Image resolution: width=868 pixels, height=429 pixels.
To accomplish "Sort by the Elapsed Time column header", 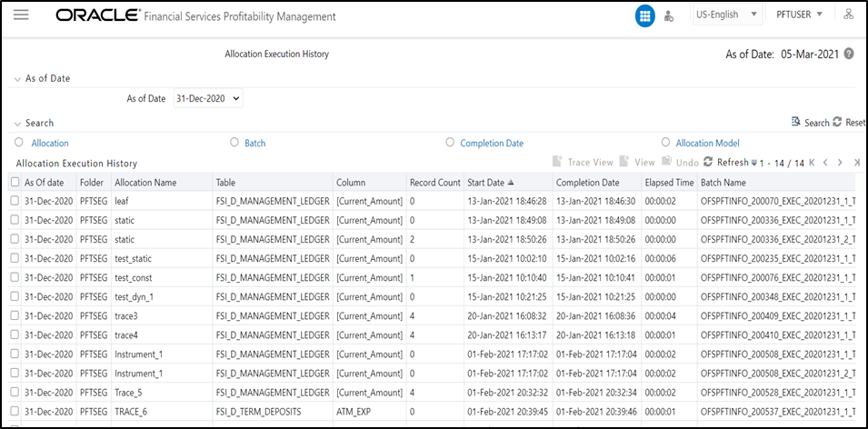I will point(669,183).
